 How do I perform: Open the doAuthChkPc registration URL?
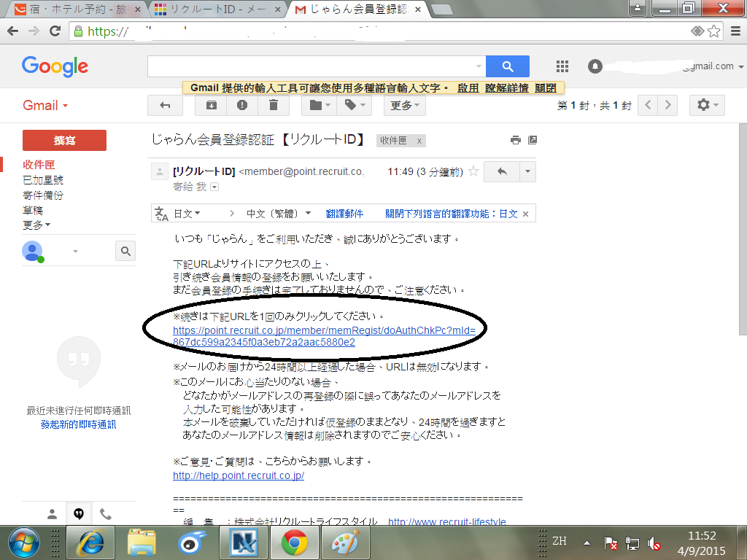pos(324,336)
